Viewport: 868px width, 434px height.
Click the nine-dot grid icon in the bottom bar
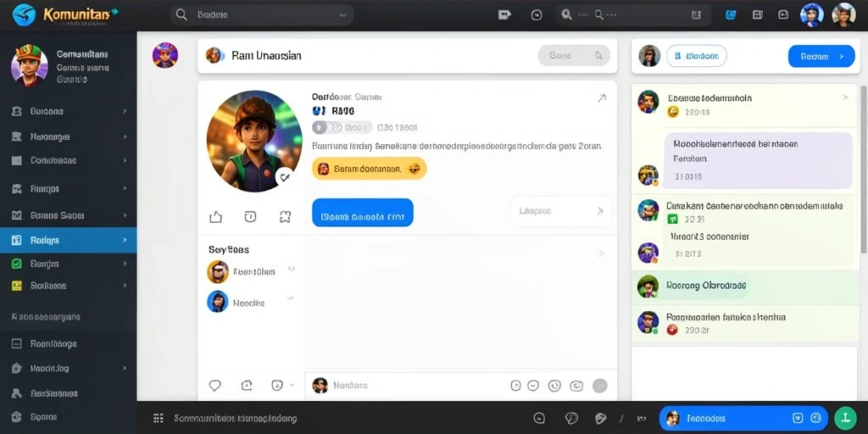[x=159, y=419]
